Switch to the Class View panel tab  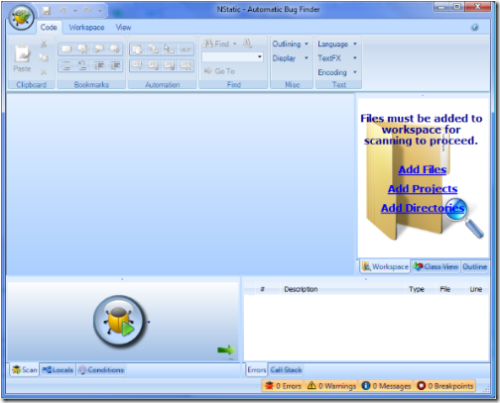click(436, 267)
